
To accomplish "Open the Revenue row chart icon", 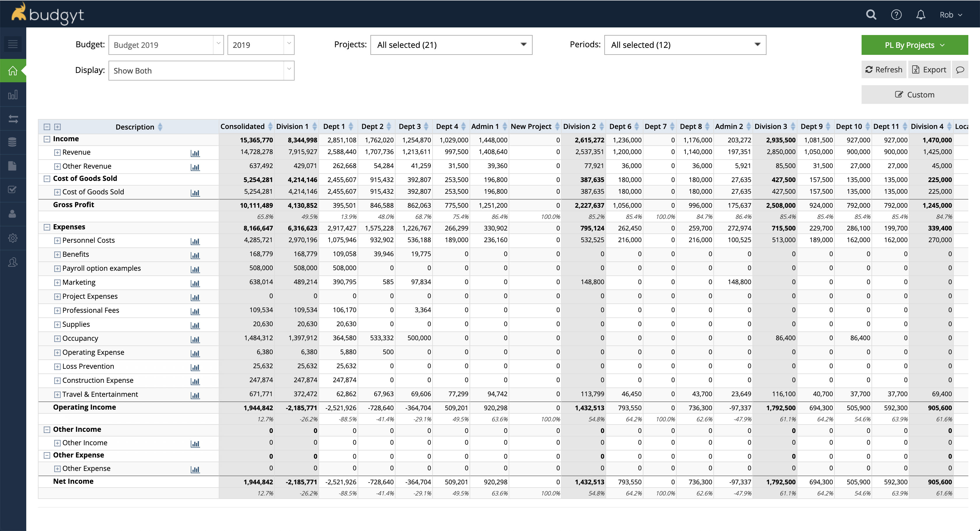I will pos(195,153).
